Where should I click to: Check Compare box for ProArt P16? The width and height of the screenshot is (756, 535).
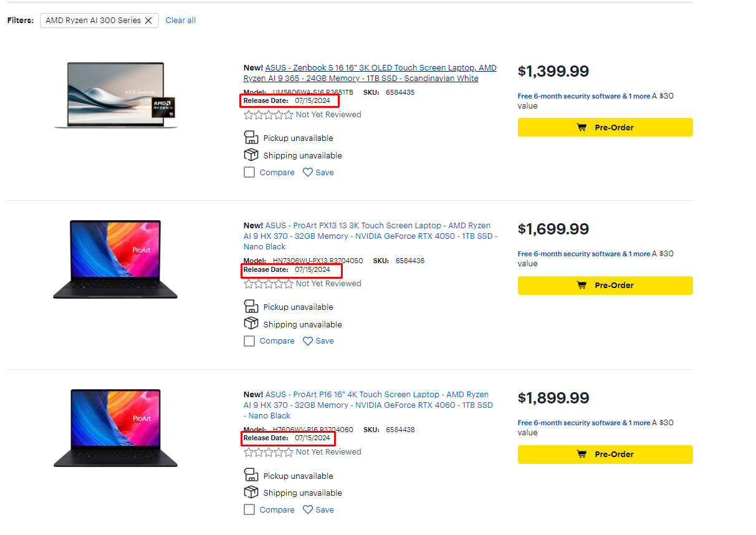tap(249, 510)
